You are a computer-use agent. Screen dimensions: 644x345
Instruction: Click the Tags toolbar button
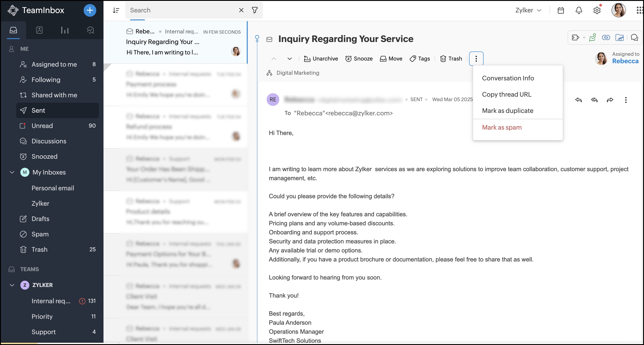420,59
